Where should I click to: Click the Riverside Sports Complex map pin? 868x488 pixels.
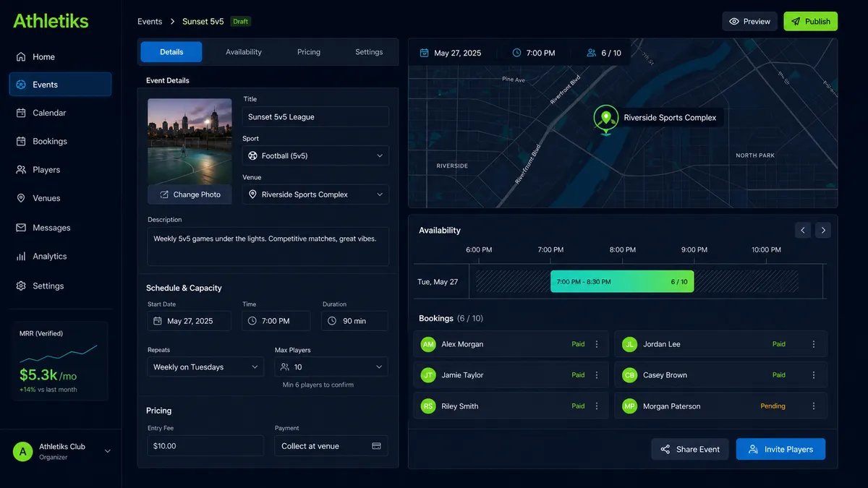[x=605, y=119]
